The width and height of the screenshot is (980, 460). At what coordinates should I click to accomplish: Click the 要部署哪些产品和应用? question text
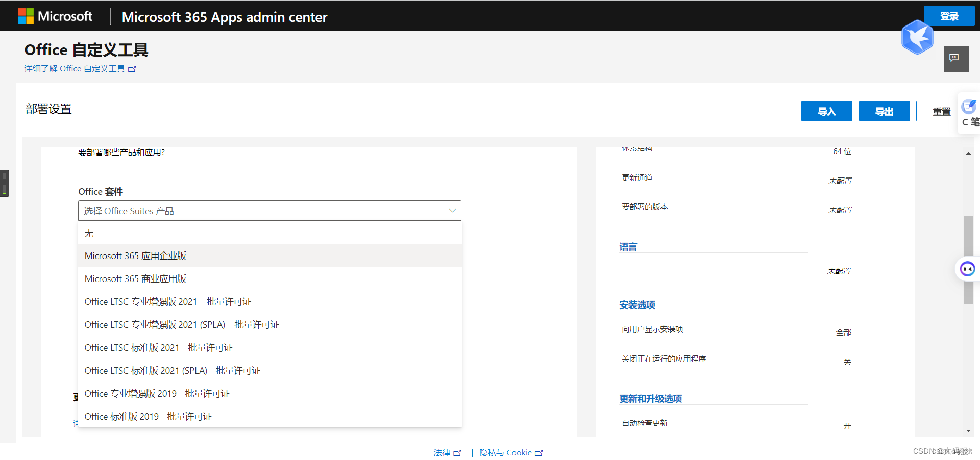coord(121,152)
